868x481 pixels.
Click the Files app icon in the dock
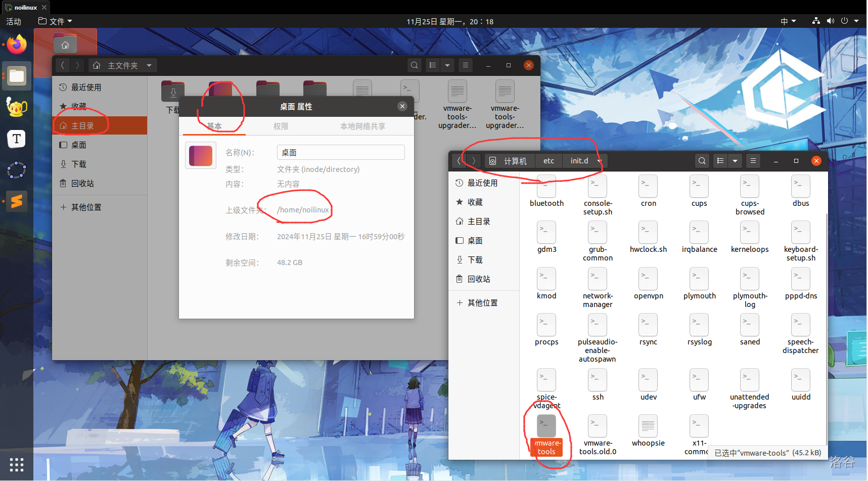point(17,76)
